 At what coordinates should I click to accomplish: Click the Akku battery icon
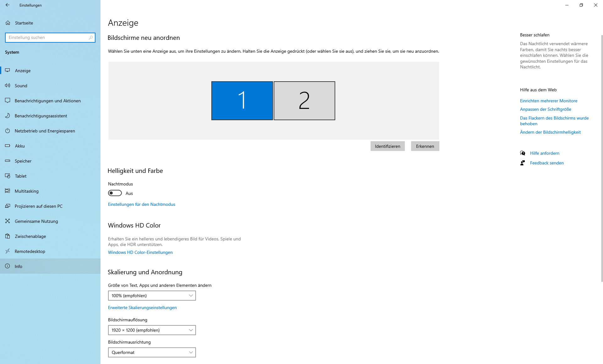click(x=8, y=146)
